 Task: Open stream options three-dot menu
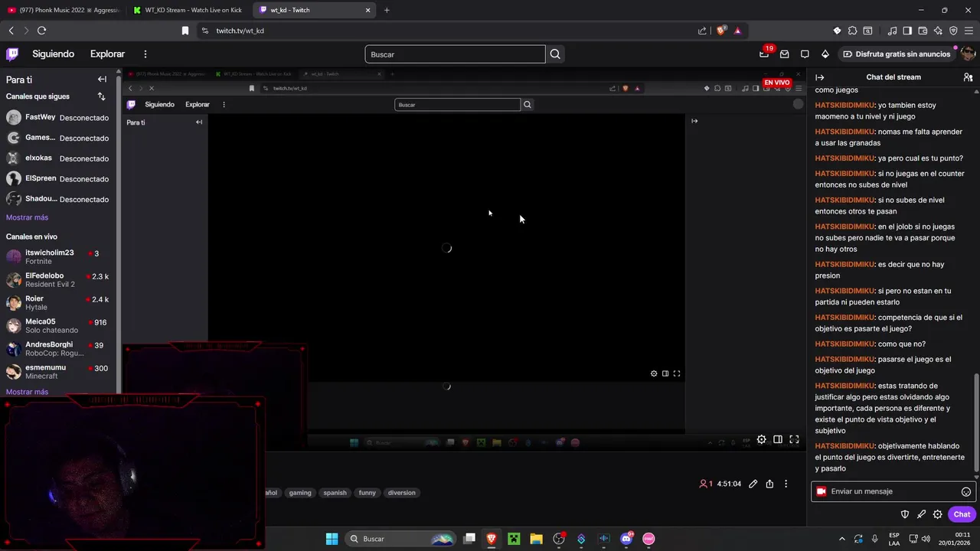pyautogui.click(x=786, y=484)
